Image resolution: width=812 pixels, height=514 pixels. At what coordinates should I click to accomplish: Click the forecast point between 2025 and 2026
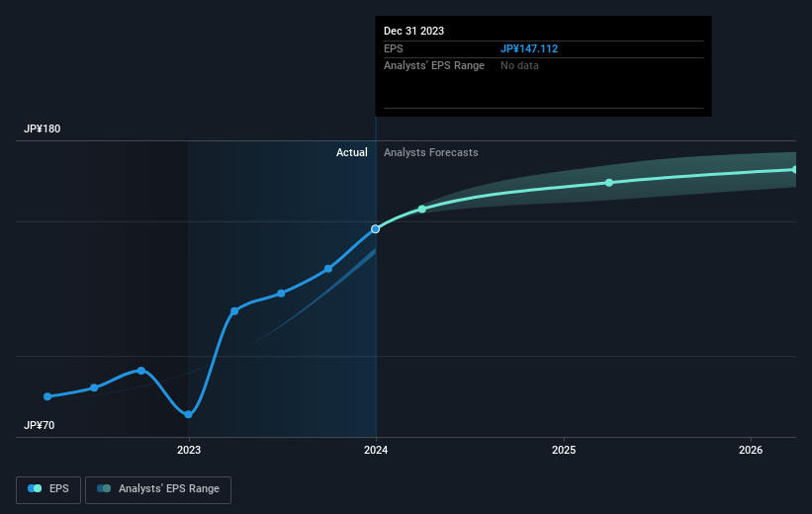(x=609, y=183)
